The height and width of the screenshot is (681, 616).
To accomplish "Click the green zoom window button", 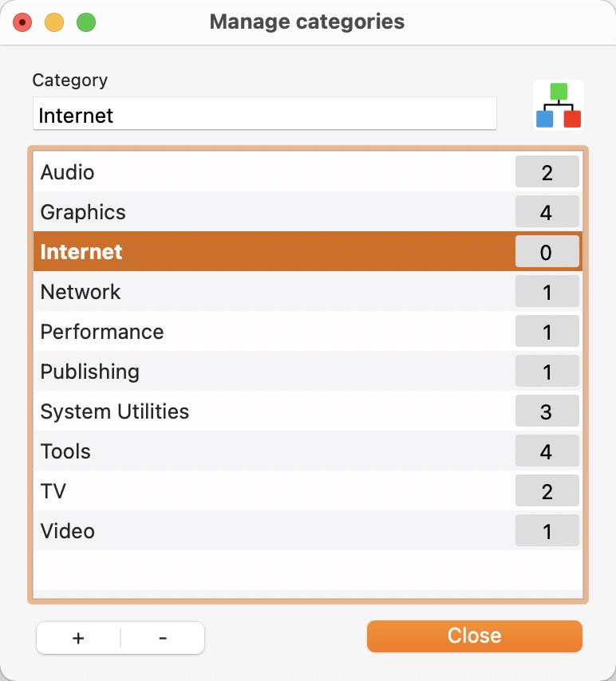I will tap(86, 22).
